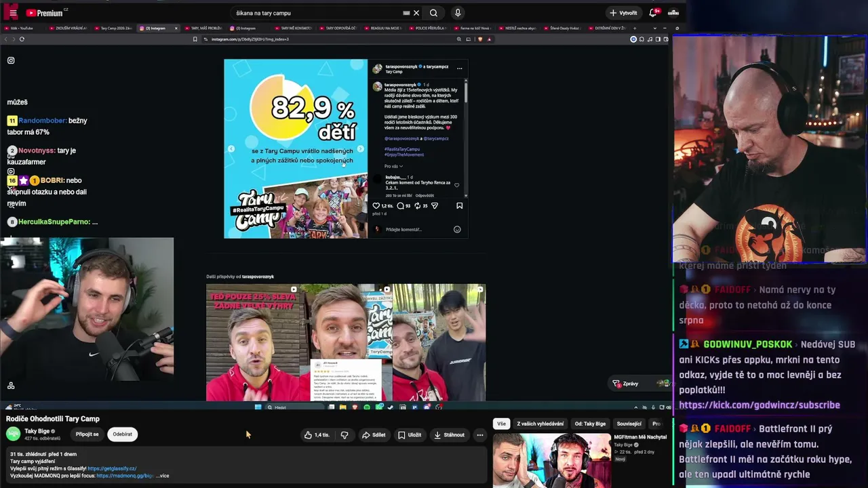Run the YouTube search magnifier button

coord(433,13)
